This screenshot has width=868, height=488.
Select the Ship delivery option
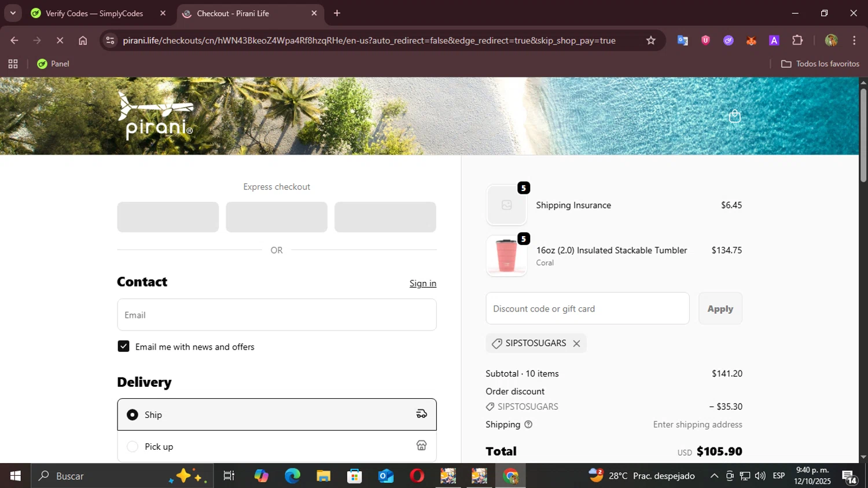tap(277, 414)
